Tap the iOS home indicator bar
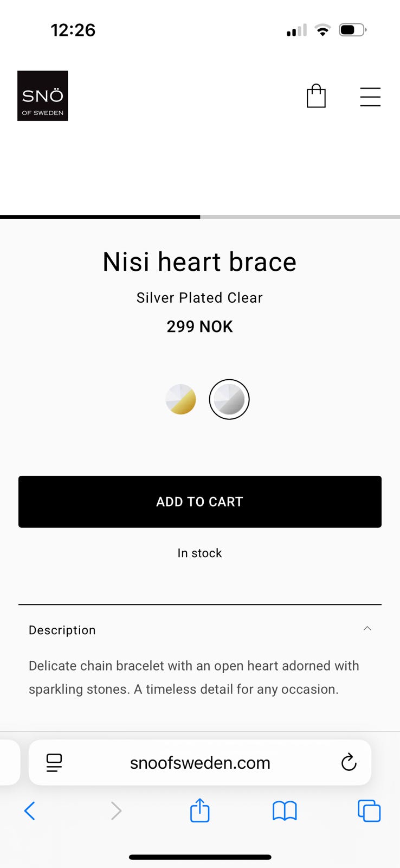Viewport: 400px width, 868px height. coord(200,857)
